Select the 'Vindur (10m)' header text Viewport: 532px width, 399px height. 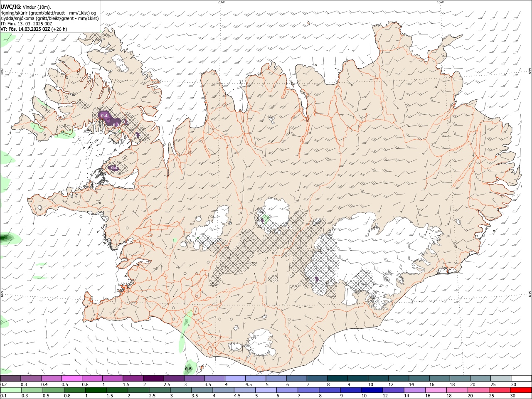click(37, 7)
